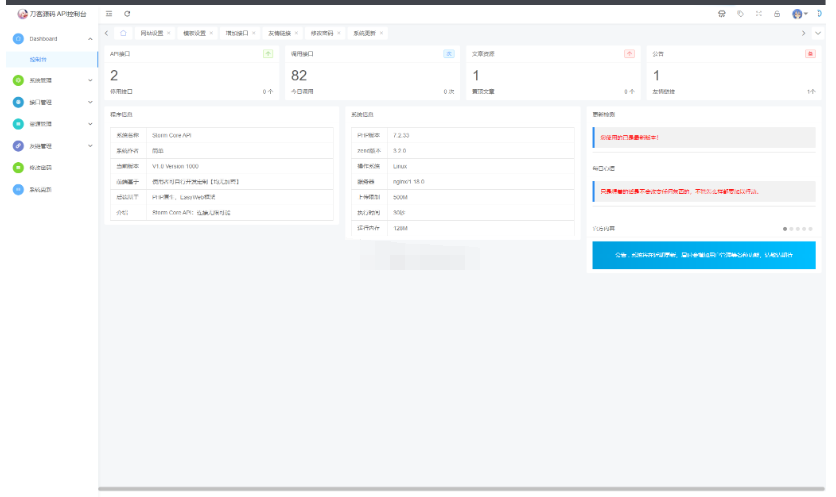The width and height of the screenshot is (836, 497).
Task: Close the 系统更新 tab
Action: 381,33
